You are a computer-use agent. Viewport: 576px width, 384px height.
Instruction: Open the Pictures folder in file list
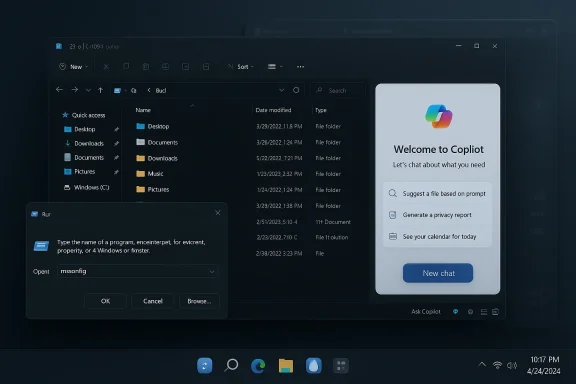pyautogui.click(x=153, y=189)
